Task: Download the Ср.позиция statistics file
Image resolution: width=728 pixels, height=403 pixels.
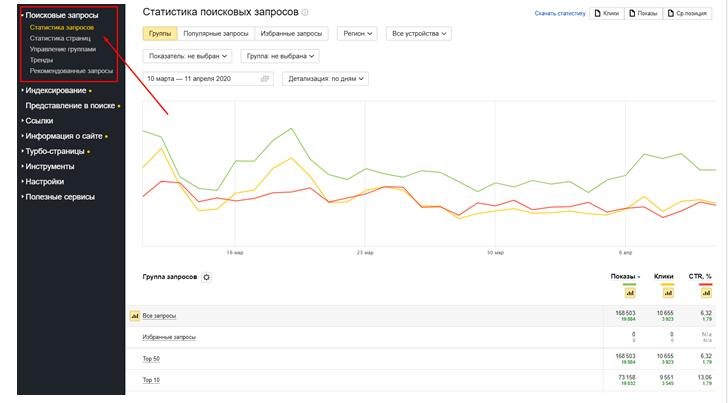Action: tap(689, 14)
